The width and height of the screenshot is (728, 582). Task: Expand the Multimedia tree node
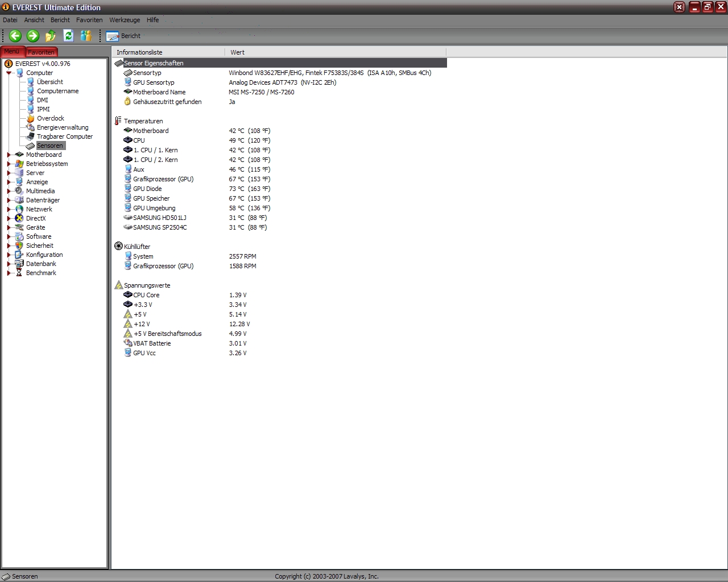click(x=9, y=191)
